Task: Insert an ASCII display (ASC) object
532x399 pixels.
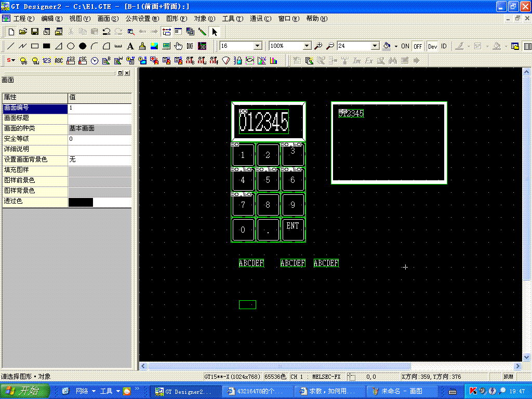Action: 59,61
